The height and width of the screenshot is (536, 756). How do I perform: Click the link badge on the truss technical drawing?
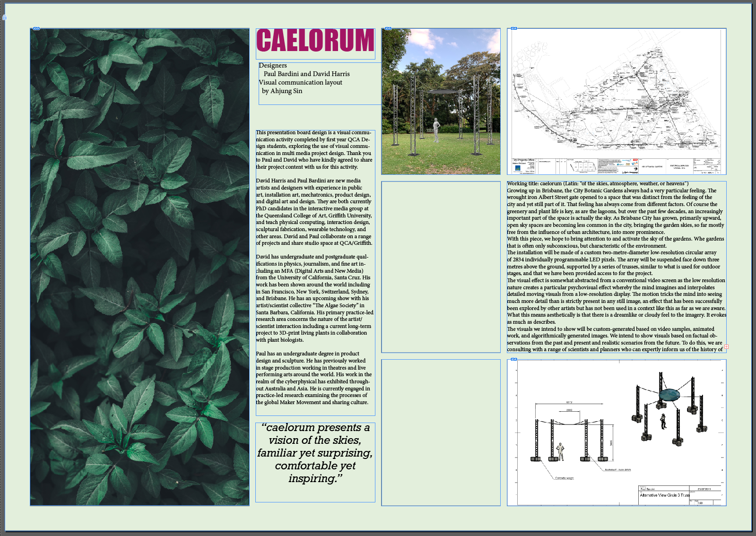point(514,359)
